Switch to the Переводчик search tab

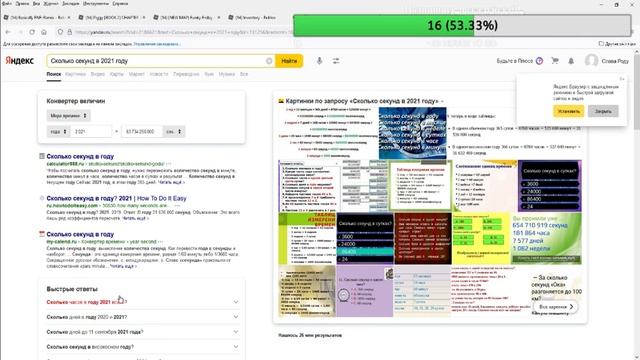coord(186,74)
